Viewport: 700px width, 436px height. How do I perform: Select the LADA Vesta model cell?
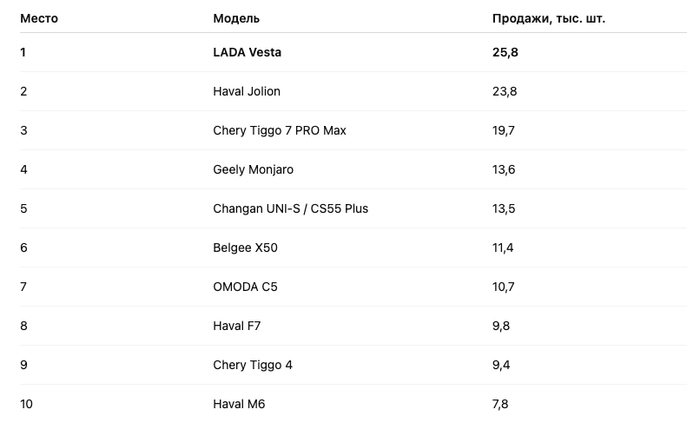pos(247,52)
